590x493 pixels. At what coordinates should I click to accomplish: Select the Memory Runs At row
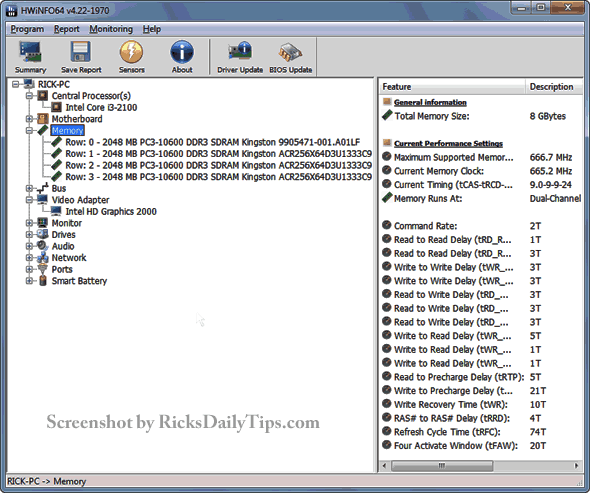pos(481,198)
